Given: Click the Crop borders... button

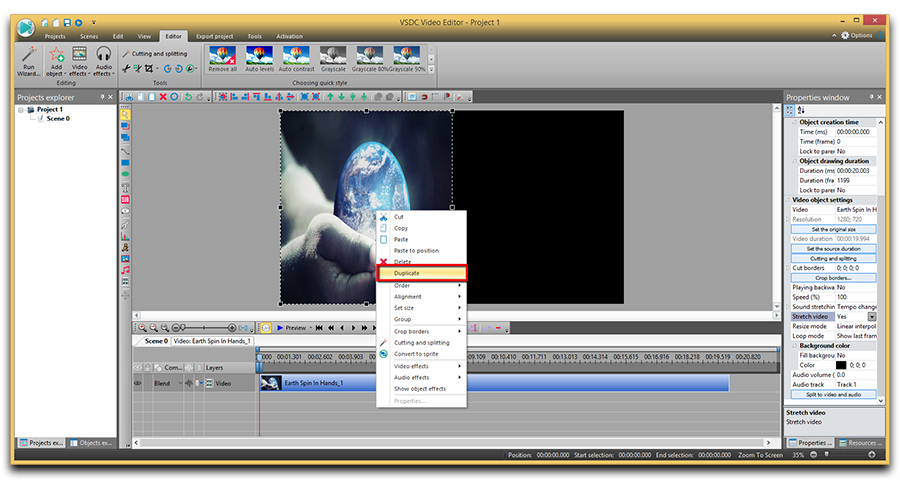Looking at the screenshot, I should pos(833,278).
